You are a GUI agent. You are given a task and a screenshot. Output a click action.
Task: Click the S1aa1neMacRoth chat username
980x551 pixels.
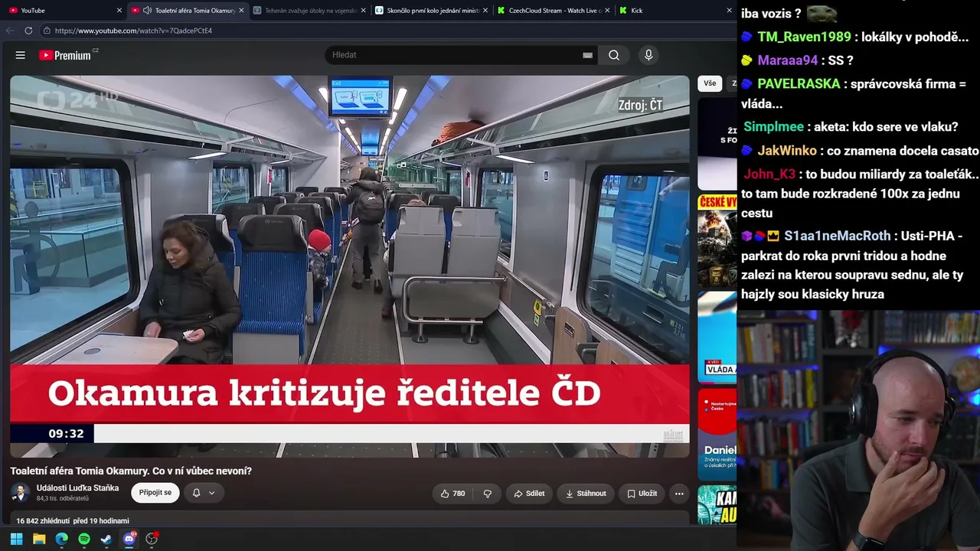pyautogui.click(x=838, y=236)
